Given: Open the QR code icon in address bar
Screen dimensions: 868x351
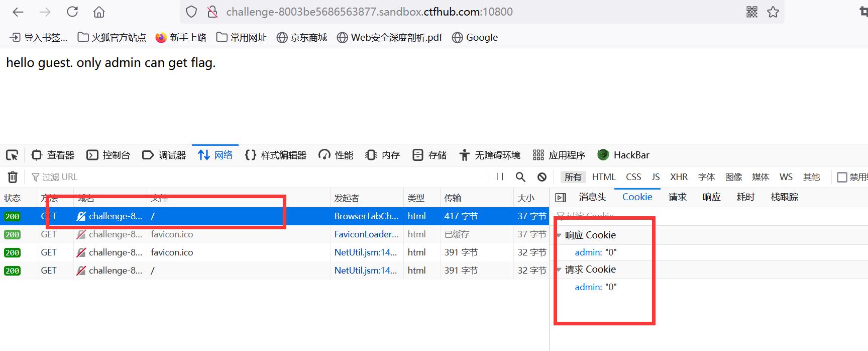Looking at the screenshot, I should [x=752, y=12].
